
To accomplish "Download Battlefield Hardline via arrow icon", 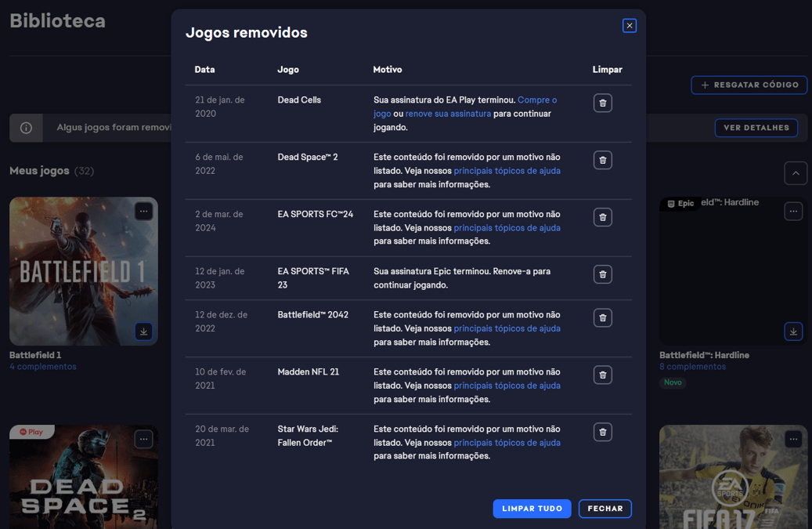I will tap(793, 331).
